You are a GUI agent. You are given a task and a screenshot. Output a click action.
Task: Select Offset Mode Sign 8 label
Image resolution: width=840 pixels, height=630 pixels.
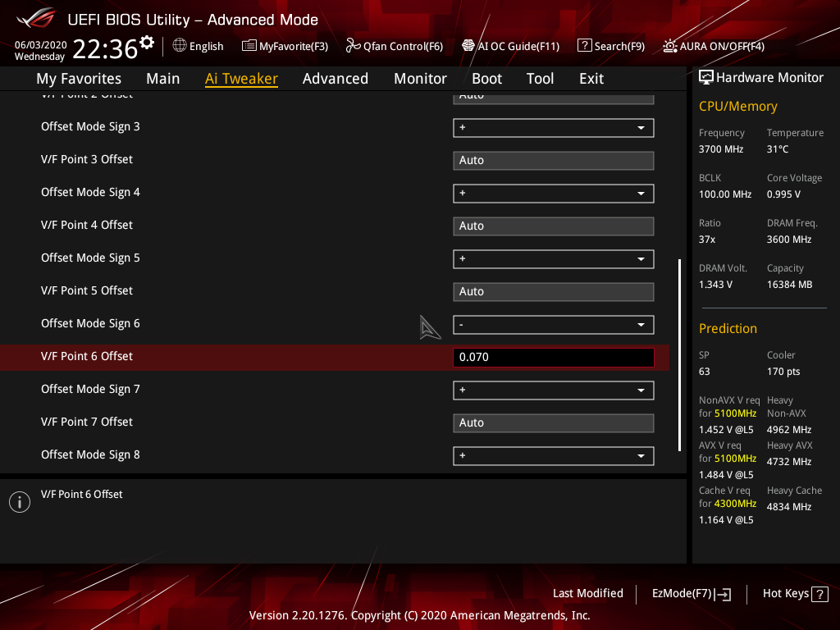(90, 454)
